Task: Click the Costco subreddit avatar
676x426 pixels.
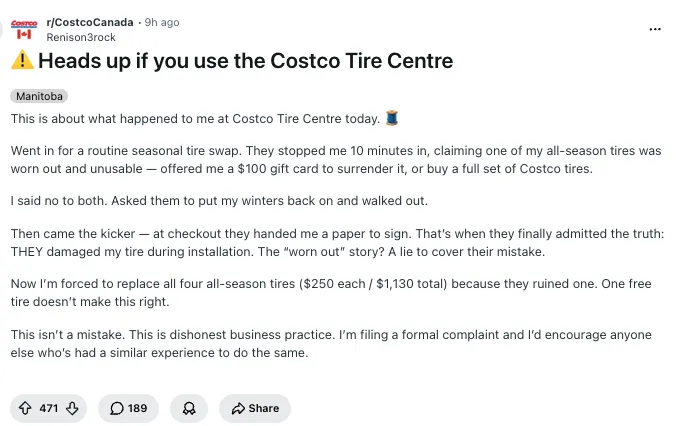Action: pos(24,28)
